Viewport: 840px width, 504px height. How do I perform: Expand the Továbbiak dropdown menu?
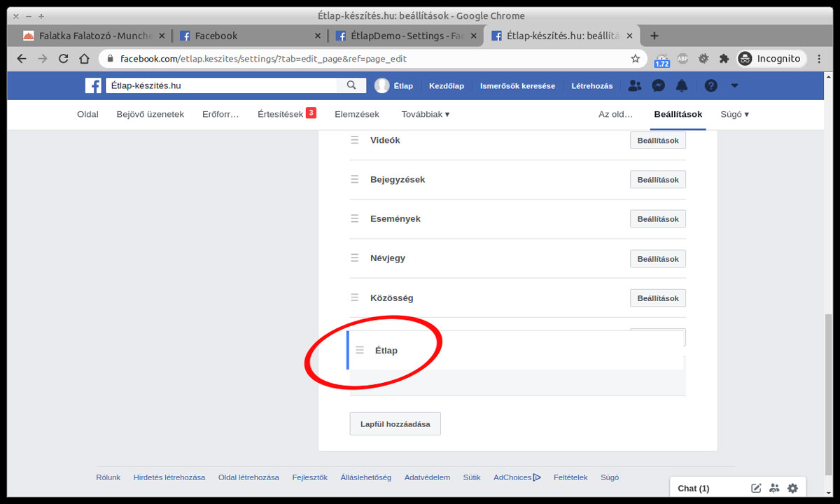[425, 114]
